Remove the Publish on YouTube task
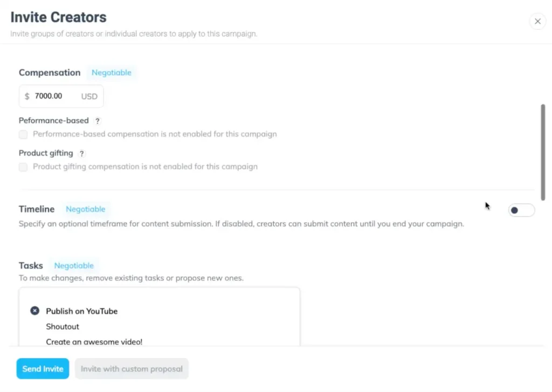Screen dimensions: 552x392 [x=34, y=311]
